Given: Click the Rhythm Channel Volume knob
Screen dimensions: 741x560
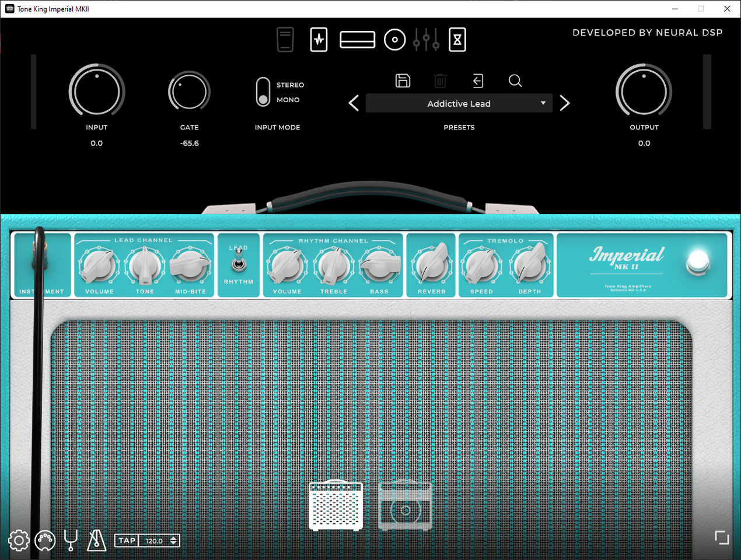Looking at the screenshot, I should [x=287, y=265].
